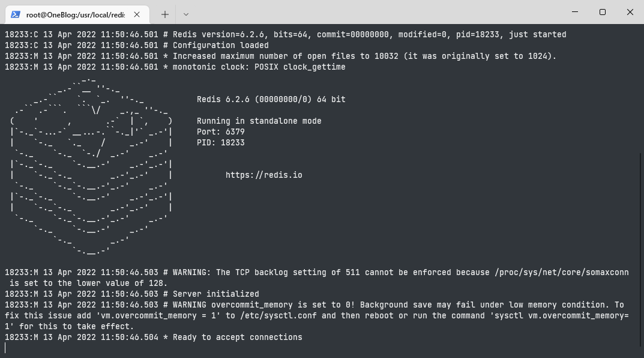Screen dimensions: 644x358
Task: Click the PowerShell icon on the tab
Action: pyautogui.click(x=16, y=14)
